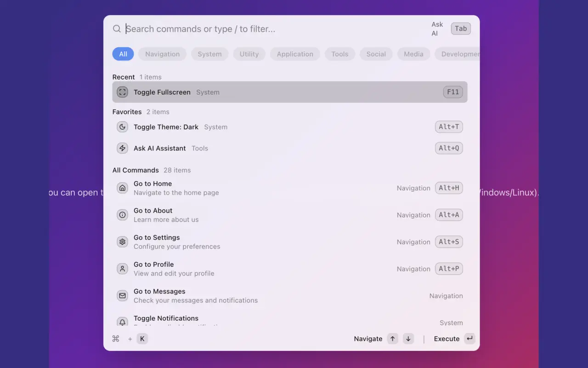Click the moon icon for Toggle Theme
The width and height of the screenshot is (588, 368).
122,127
